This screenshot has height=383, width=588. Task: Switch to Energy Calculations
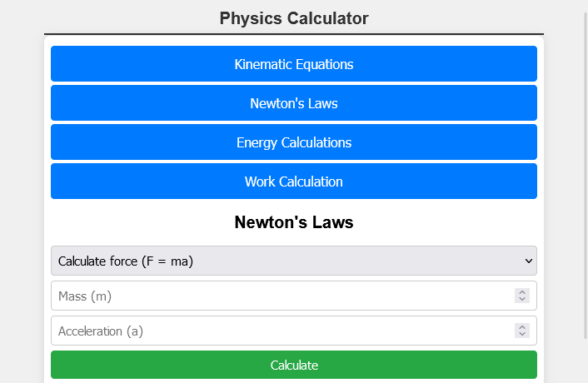click(x=293, y=142)
